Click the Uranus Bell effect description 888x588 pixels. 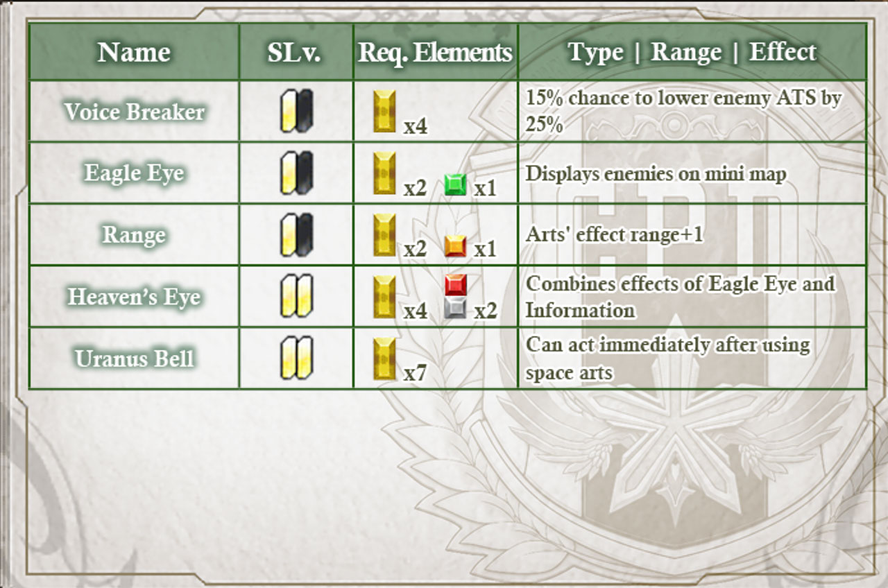(x=667, y=358)
